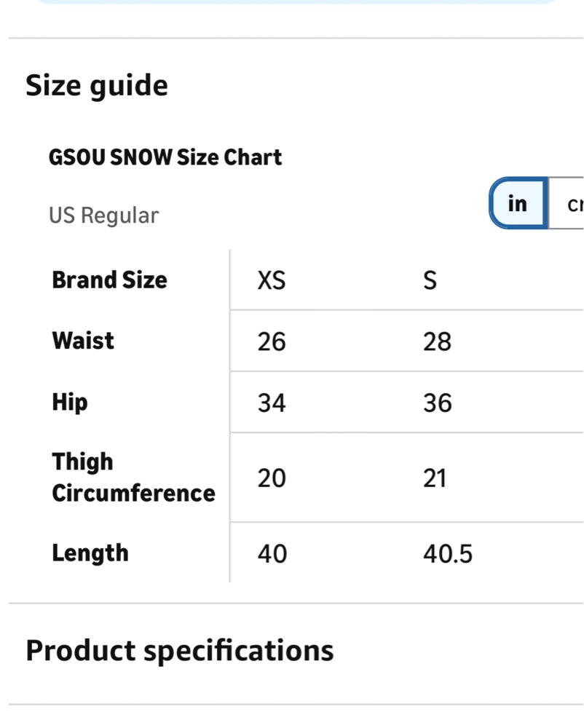Click the Hip row label
The image size is (584, 728).
(70, 403)
